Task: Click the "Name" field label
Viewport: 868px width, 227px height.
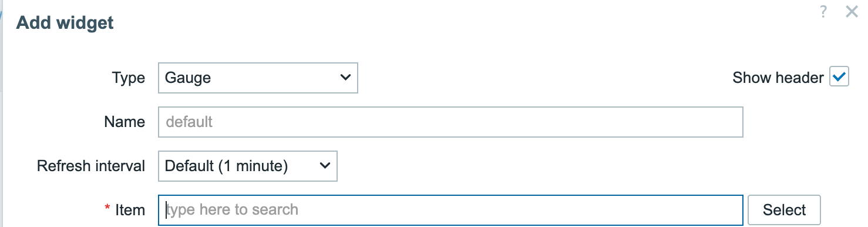Action: point(125,122)
